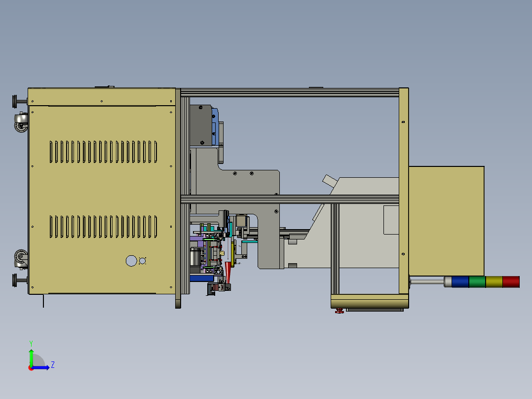Select the silver cylinder in the mechanism
532x399 pixels.
(x=195, y=257)
